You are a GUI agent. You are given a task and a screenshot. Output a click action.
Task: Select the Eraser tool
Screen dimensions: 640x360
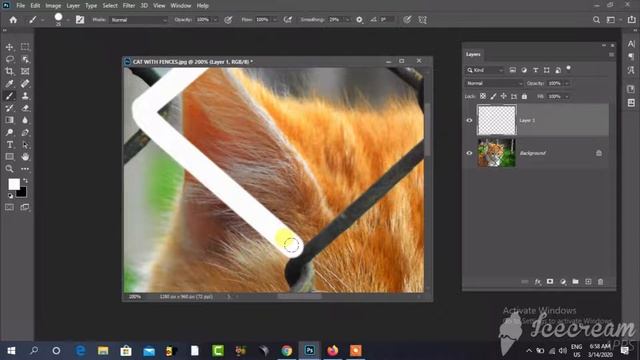click(x=25, y=108)
